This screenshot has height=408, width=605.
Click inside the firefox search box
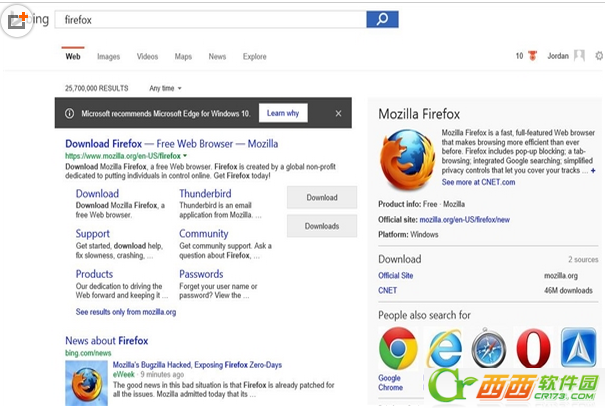pos(211,19)
